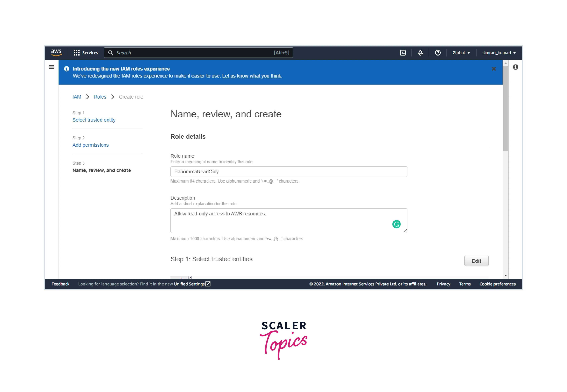Click into the Role name input field
The image size is (567, 392).
point(289,172)
